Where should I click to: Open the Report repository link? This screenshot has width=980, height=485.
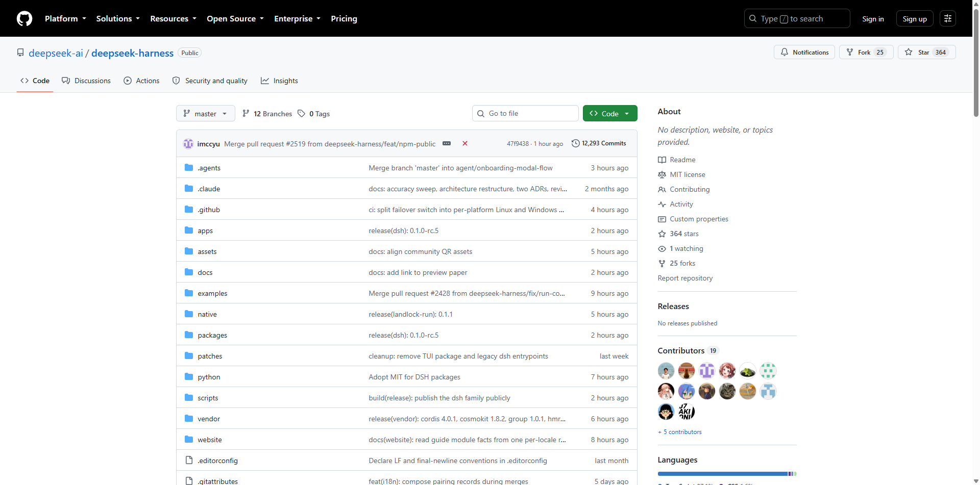coord(685,278)
